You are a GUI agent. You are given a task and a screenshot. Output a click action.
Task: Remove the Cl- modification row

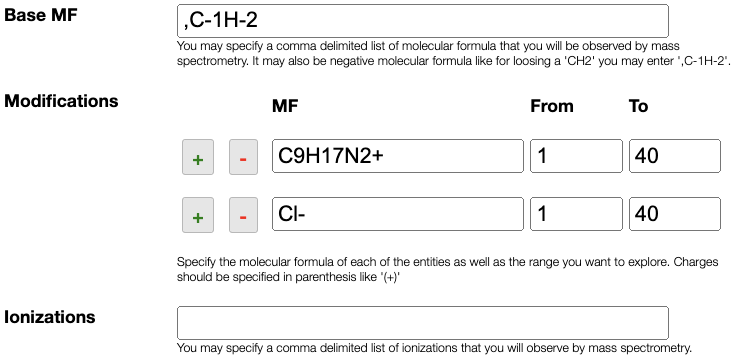tap(243, 215)
